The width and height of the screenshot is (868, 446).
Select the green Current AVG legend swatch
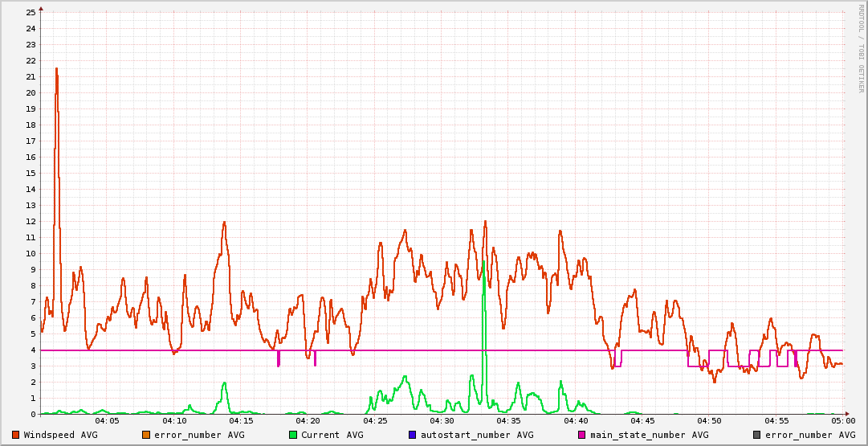(x=293, y=435)
